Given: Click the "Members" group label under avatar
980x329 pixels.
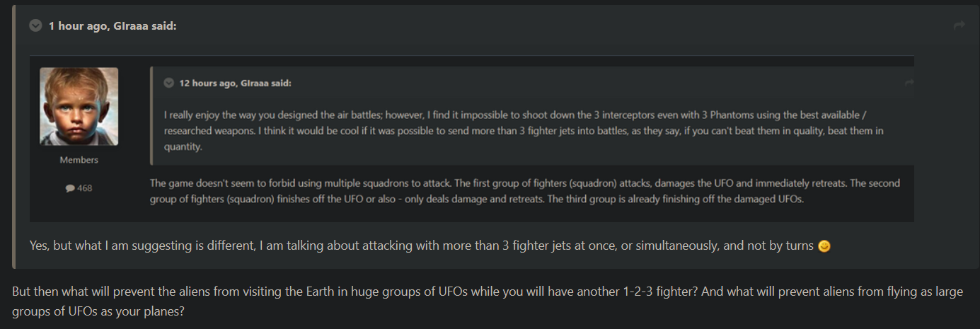Looking at the screenshot, I should pos(79,160).
